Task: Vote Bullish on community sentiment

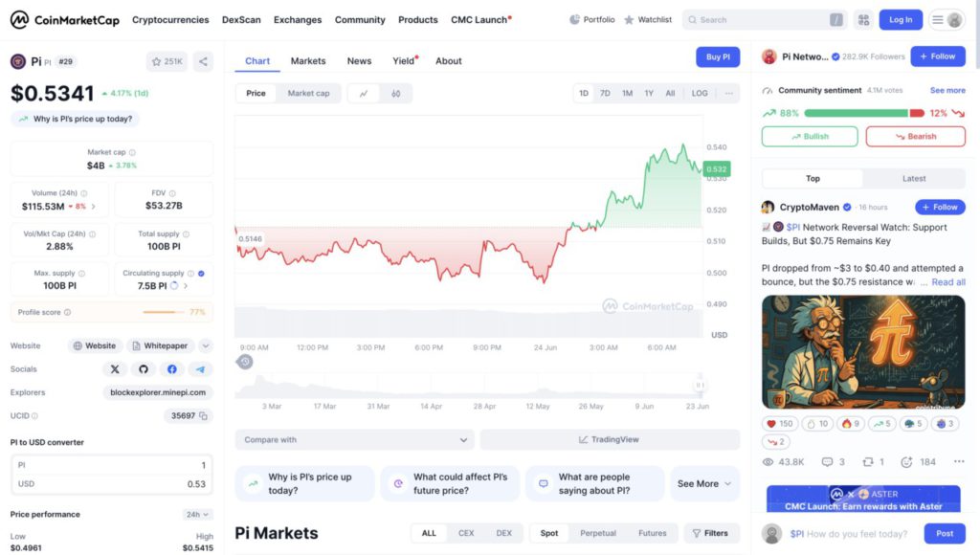Action: [x=810, y=137]
